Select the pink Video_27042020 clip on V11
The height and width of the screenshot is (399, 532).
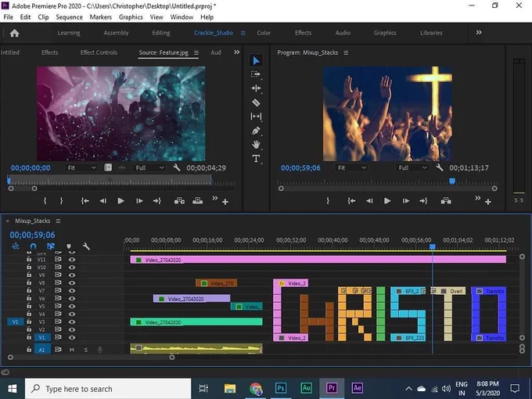[x=318, y=260]
